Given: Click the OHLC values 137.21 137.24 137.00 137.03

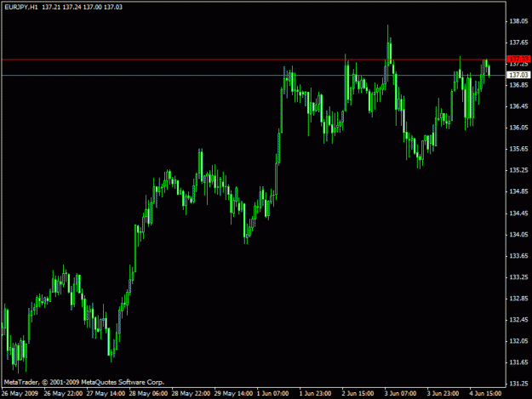Looking at the screenshot, I should point(82,7).
